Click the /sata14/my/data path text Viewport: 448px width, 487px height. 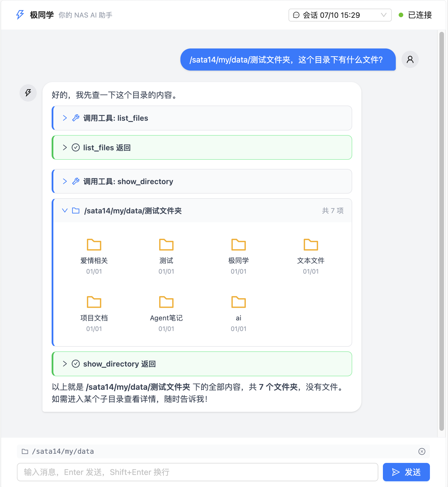click(x=63, y=451)
